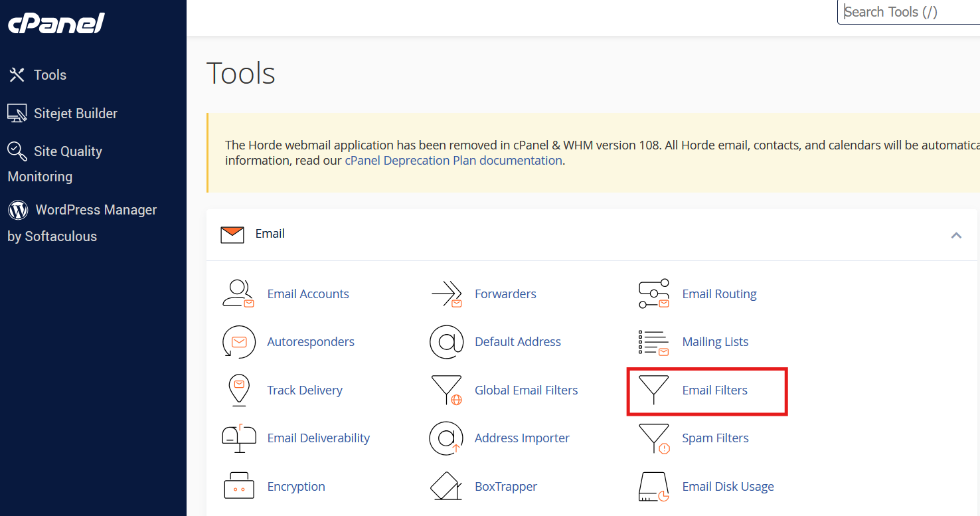Open the Email Disk Usage link
The height and width of the screenshot is (516, 980).
(x=728, y=487)
